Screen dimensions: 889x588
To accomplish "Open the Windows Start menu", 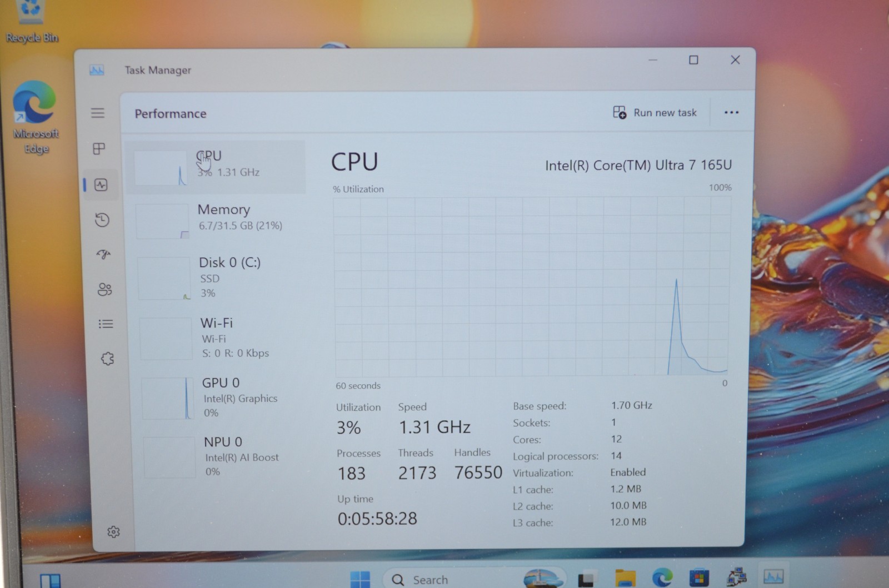I will [x=360, y=579].
